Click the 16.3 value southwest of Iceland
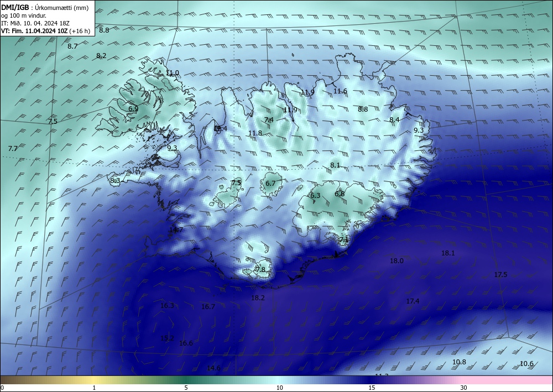The width and height of the screenshot is (553, 392). click(x=167, y=306)
